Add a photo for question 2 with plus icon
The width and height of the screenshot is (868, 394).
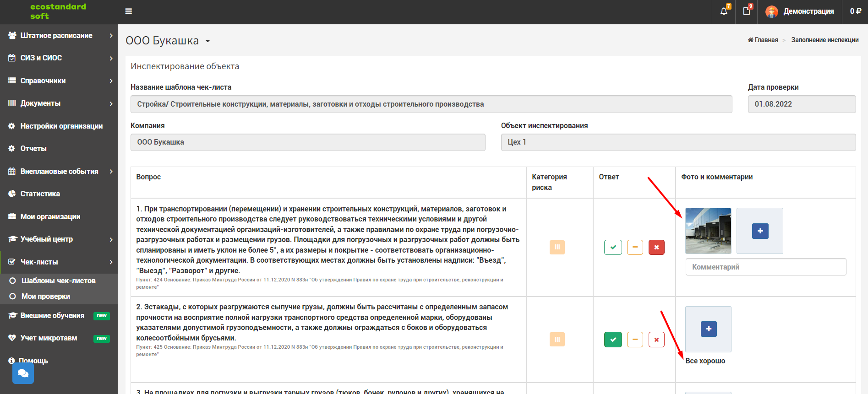click(x=709, y=329)
